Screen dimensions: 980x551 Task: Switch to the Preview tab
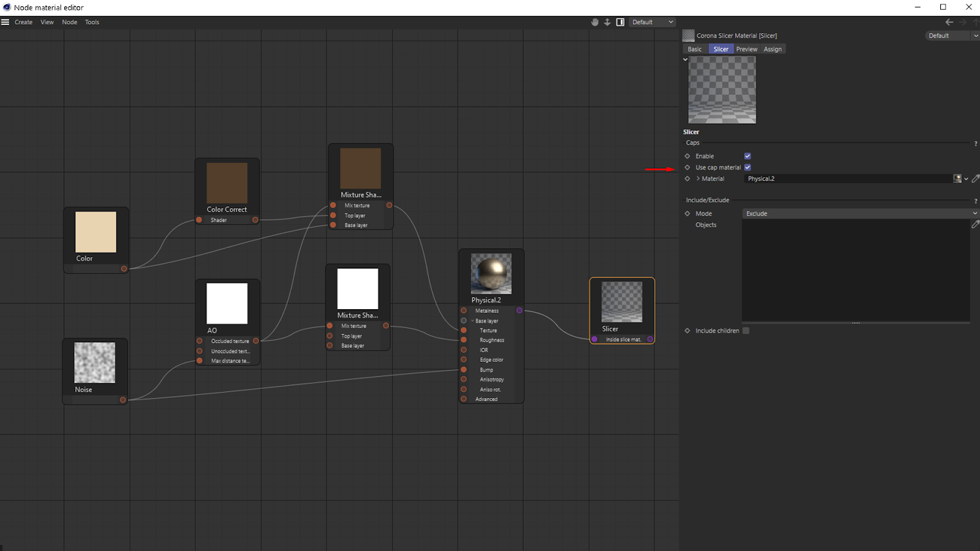[747, 49]
